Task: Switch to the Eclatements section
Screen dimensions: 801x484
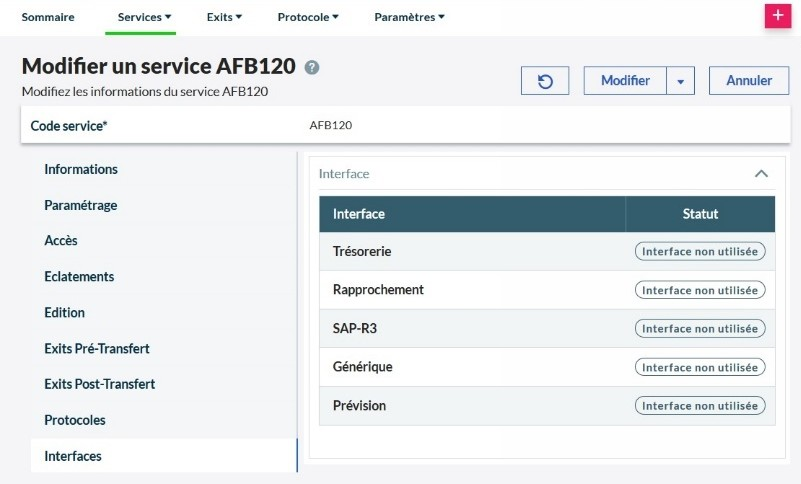Action: click(x=79, y=276)
